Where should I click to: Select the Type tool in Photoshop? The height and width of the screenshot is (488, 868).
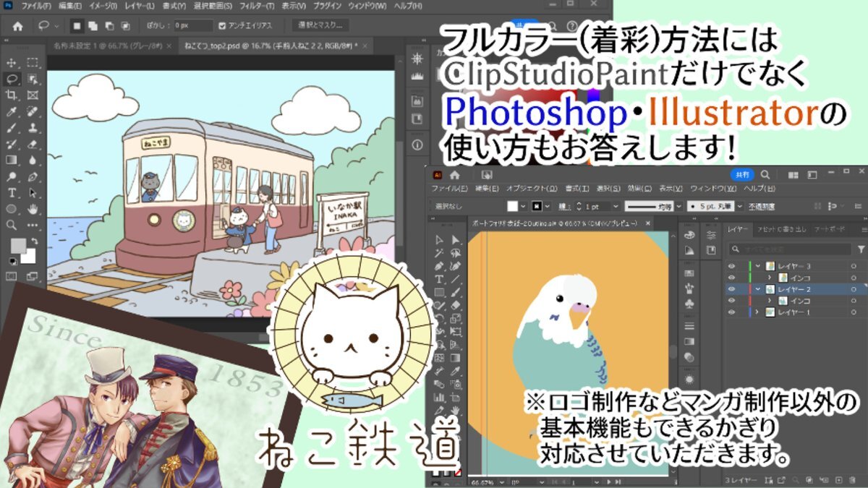pos(11,192)
